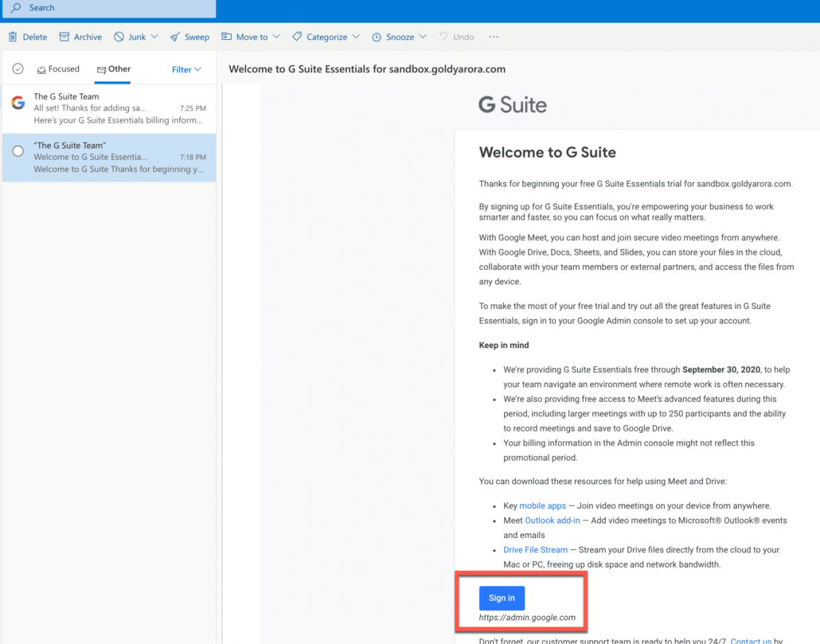Open the Welcome to G Suite Essentials message

[x=109, y=158]
